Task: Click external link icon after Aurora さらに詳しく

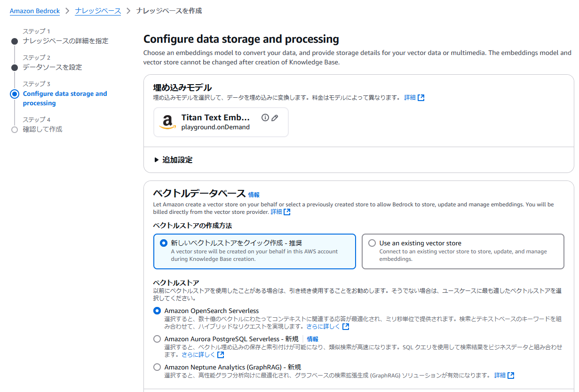Action: point(221,355)
